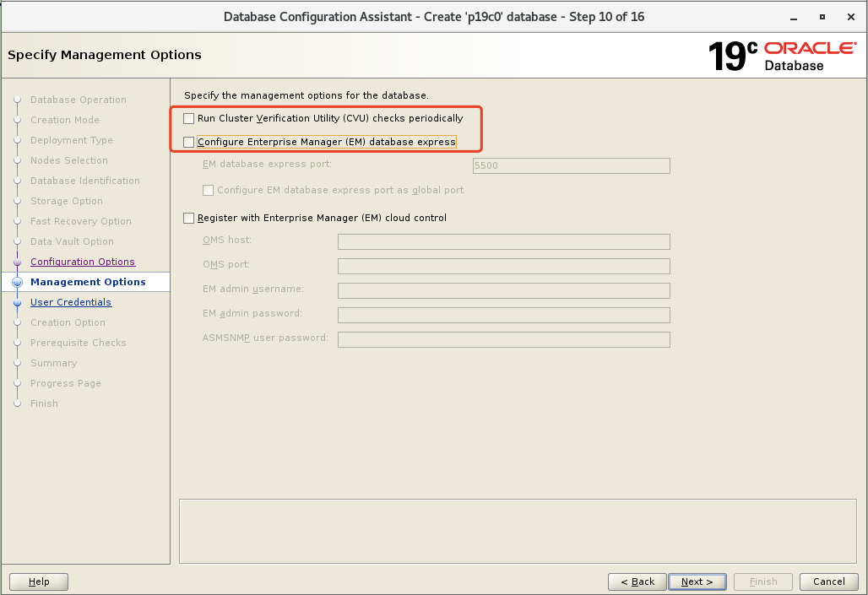Click the final Finish step label
Viewport: 868px width, 595px height.
point(44,403)
